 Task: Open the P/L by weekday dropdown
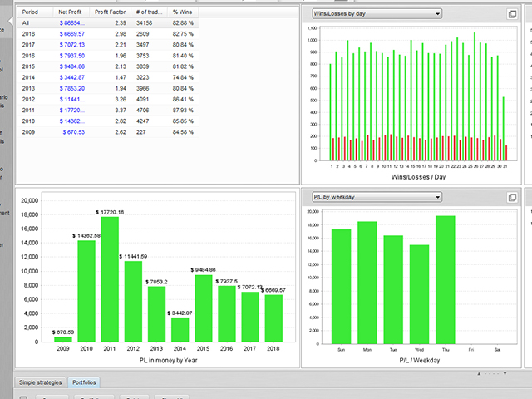[377, 197]
